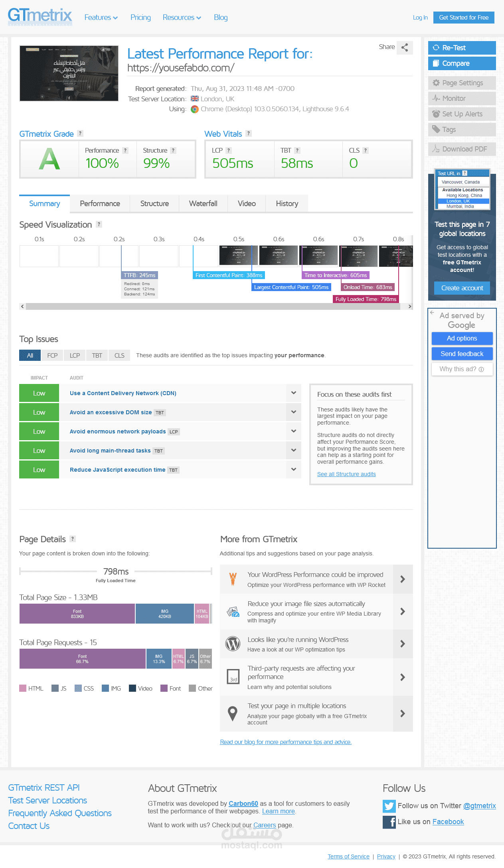Click info icon on Why this ad

tap(481, 369)
